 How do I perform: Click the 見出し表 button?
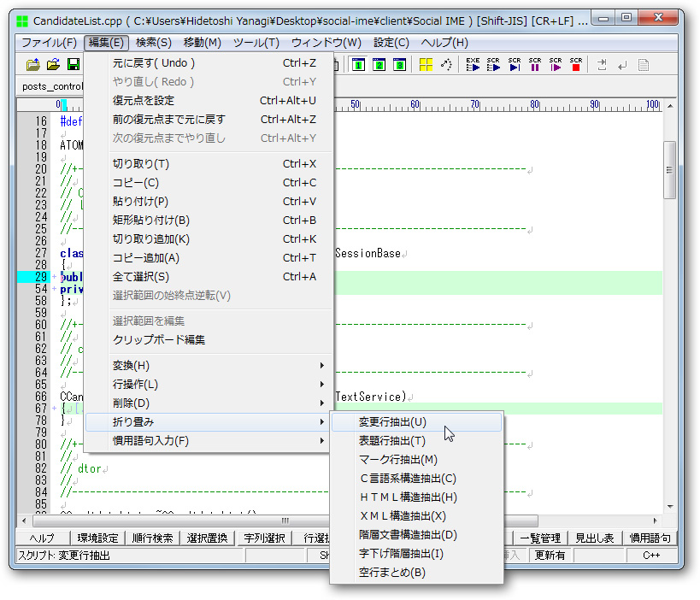coord(595,538)
